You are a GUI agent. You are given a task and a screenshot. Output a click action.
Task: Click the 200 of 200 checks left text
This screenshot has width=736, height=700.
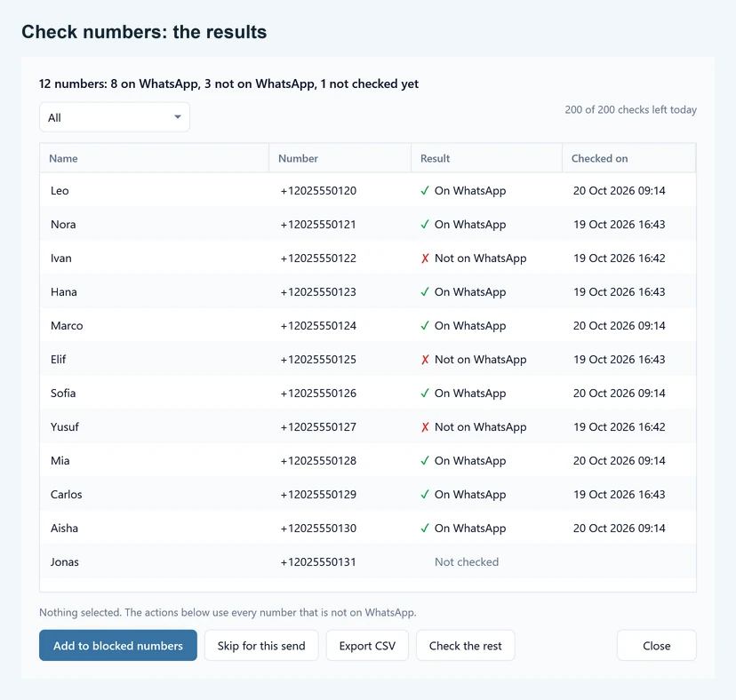(x=630, y=110)
